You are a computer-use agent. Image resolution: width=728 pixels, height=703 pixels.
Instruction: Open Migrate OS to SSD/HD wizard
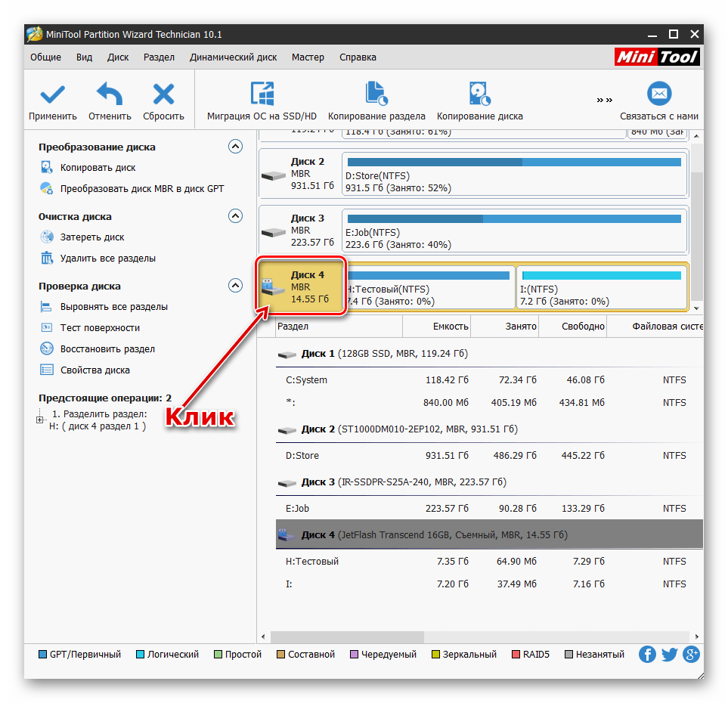pos(262,95)
